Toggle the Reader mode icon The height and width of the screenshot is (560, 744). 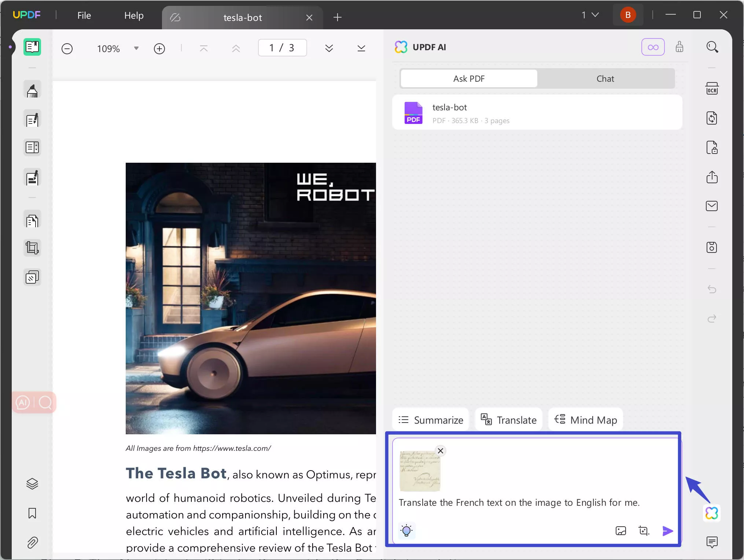[x=32, y=47]
